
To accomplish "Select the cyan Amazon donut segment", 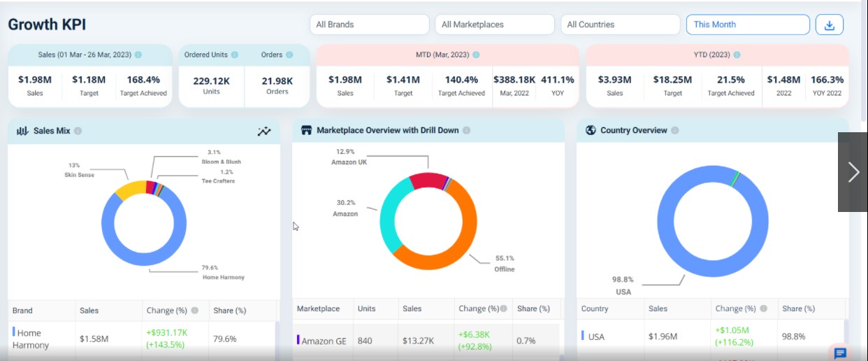I will (389, 217).
